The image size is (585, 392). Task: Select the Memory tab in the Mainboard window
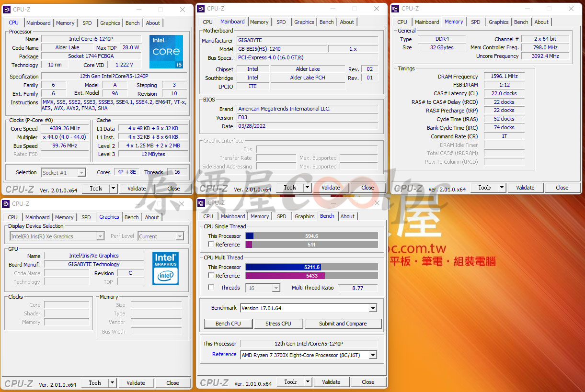259,22
